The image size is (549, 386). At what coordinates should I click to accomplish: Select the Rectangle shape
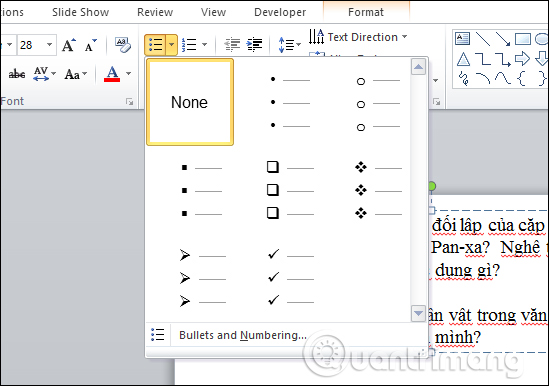pos(523,39)
